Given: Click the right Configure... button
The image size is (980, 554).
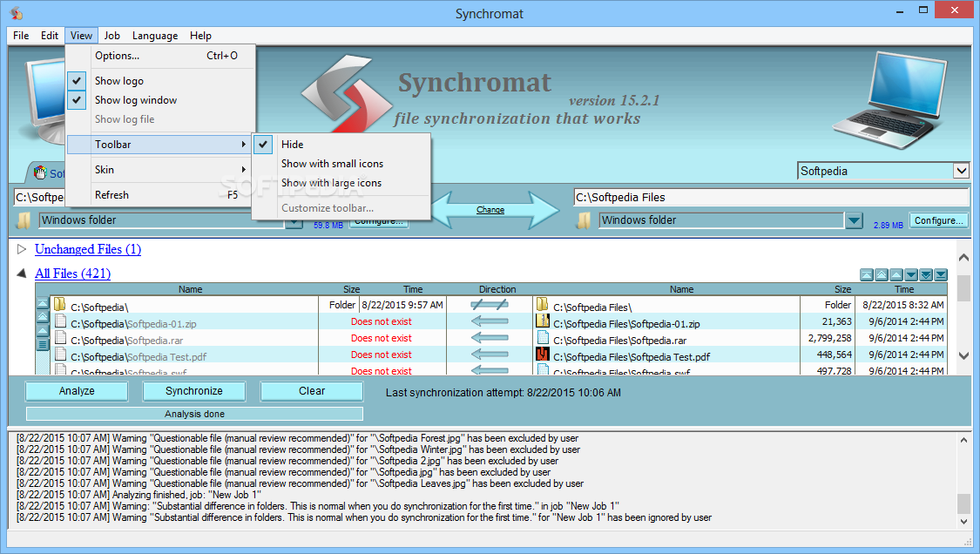Looking at the screenshot, I should [938, 220].
